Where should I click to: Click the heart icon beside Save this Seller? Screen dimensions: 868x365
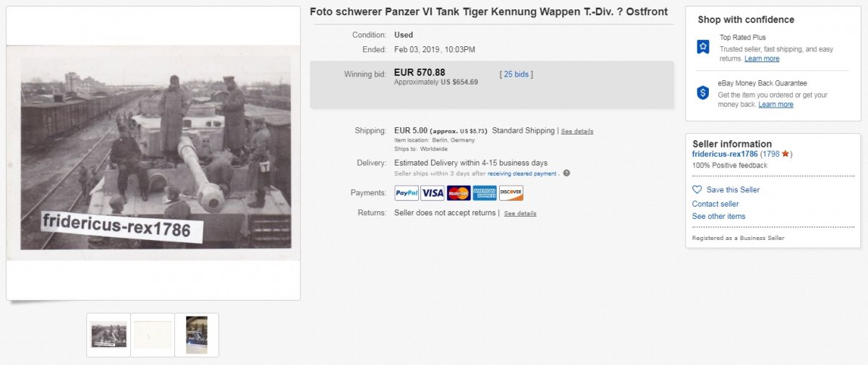pyautogui.click(x=697, y=189)
